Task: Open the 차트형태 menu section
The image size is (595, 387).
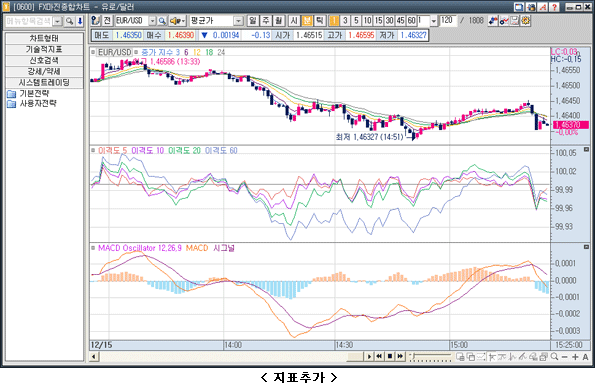Action: click(x=44, y=38)
